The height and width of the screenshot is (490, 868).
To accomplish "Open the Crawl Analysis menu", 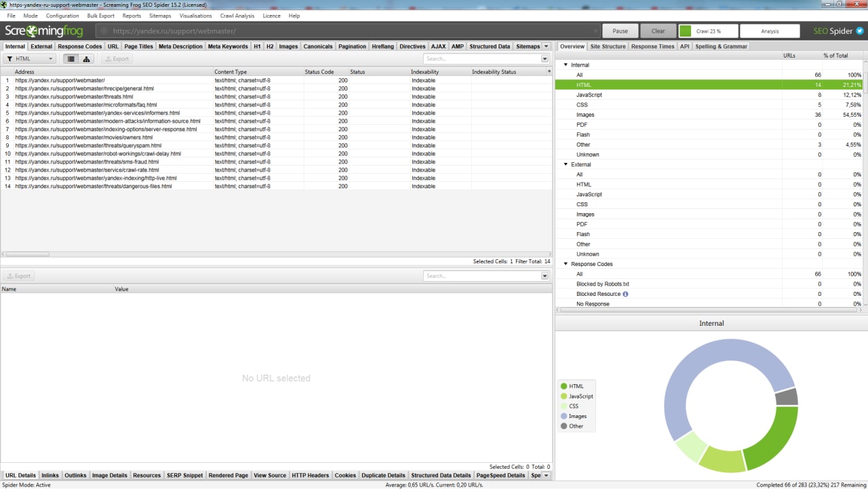I will click(237, 16).
